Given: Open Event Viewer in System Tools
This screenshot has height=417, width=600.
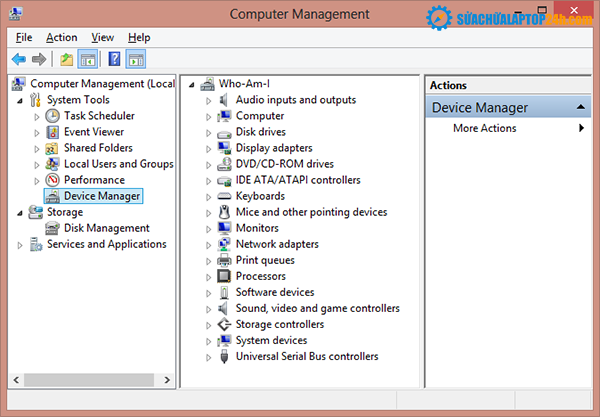Looking at the screenshot, I should tap(93, 132).
